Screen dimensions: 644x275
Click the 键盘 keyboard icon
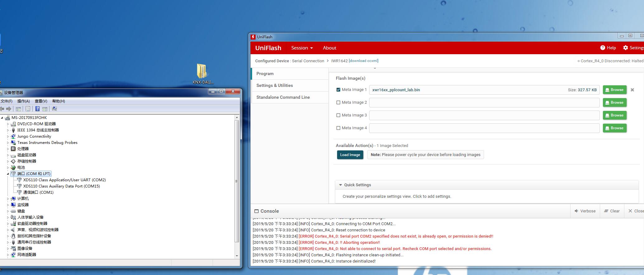pos(13,211)
